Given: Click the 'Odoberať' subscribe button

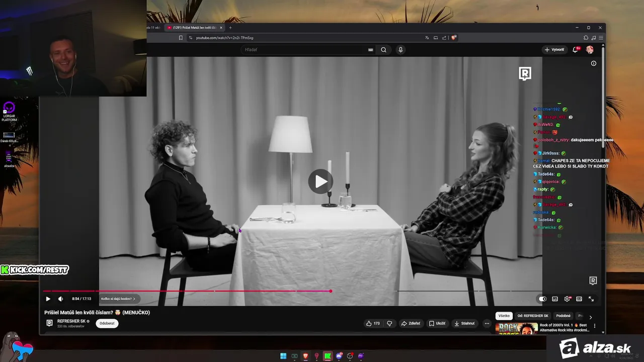Looking at the screenshot, I should click(107, 323).
